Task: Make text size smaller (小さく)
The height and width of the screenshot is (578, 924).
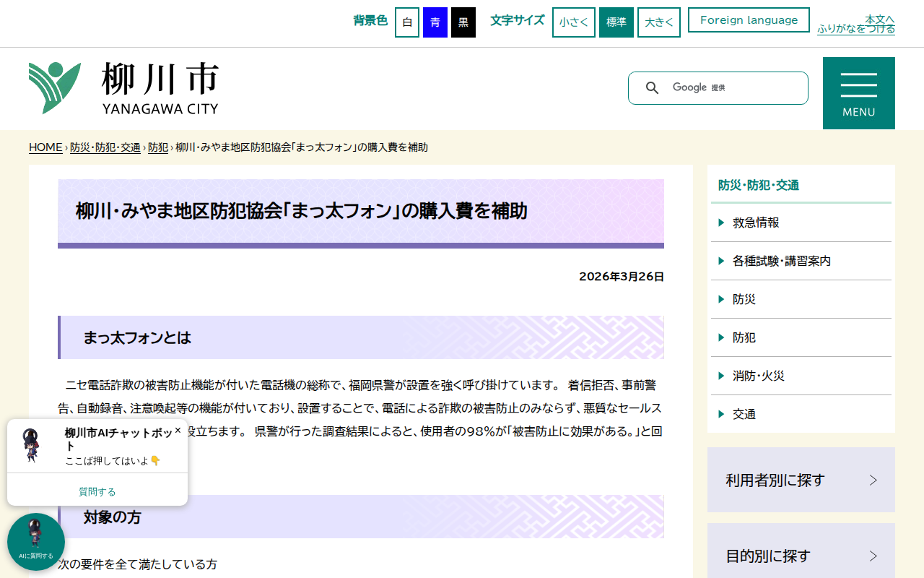Action: tap(574, 22)
